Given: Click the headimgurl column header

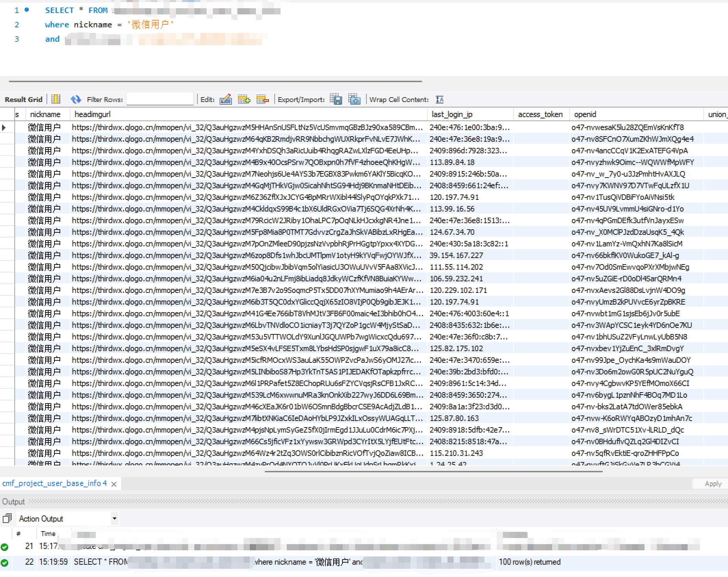Looking at the screenshot, I should pyautogui.click(x=92, y=114).
